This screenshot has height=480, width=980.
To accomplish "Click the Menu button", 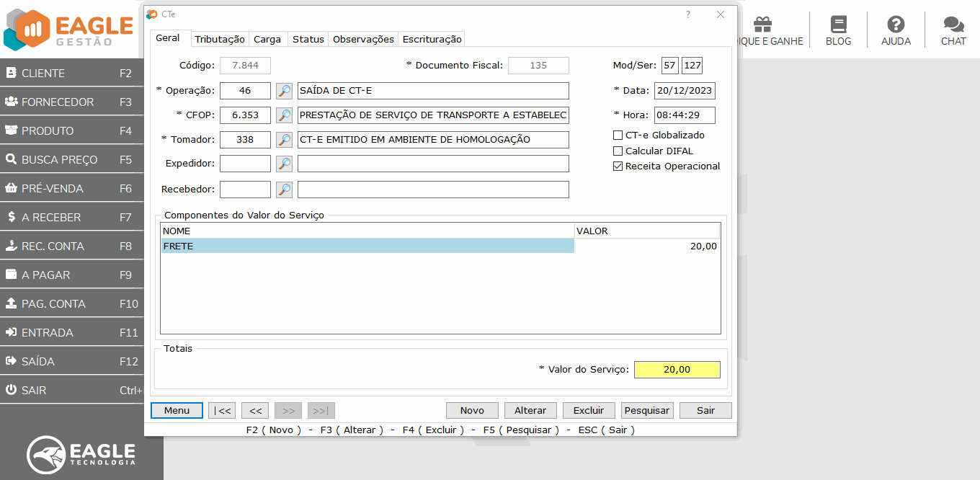I will (x=177, y=410).
